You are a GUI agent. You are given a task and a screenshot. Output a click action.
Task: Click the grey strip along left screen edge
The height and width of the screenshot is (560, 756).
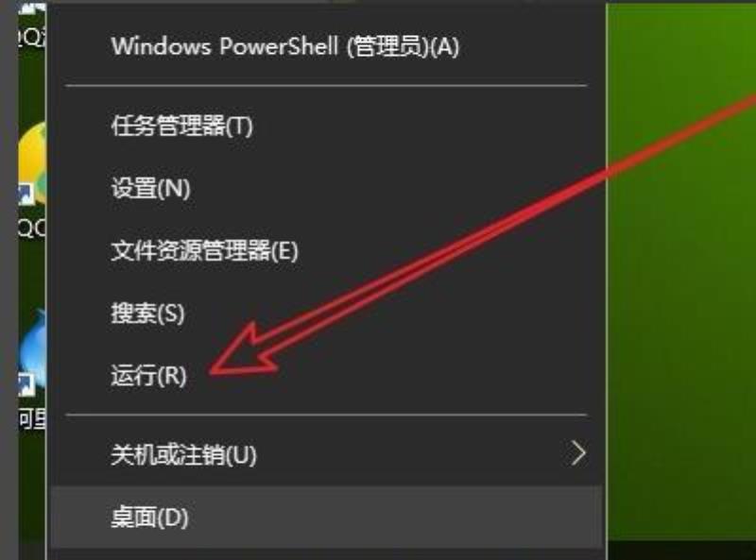click(x=9, y=280)
